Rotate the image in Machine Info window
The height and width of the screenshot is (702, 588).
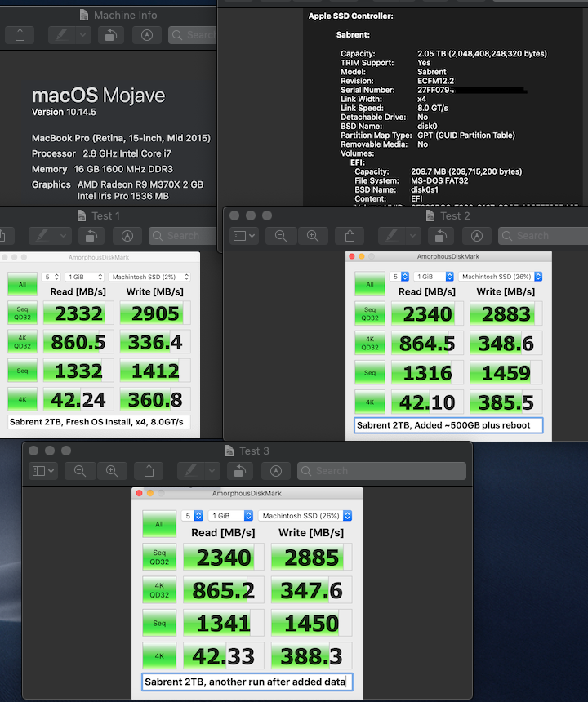click(110, 35)
